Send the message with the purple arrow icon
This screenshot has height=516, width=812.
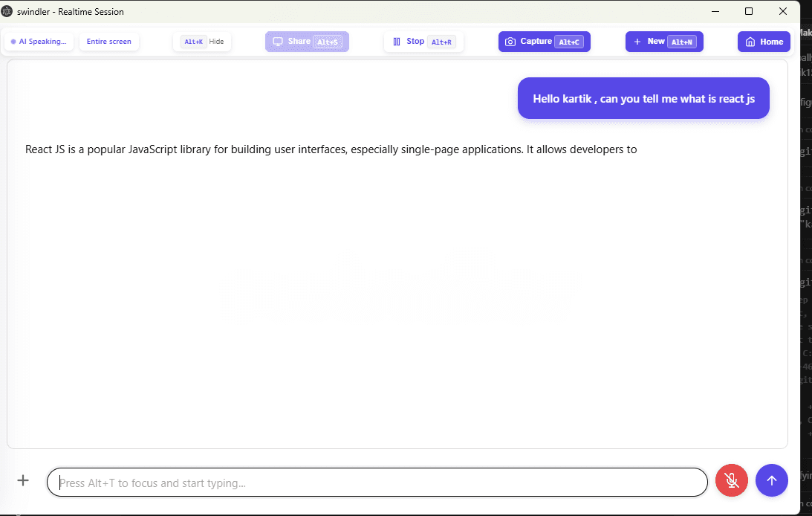[771, 480]
